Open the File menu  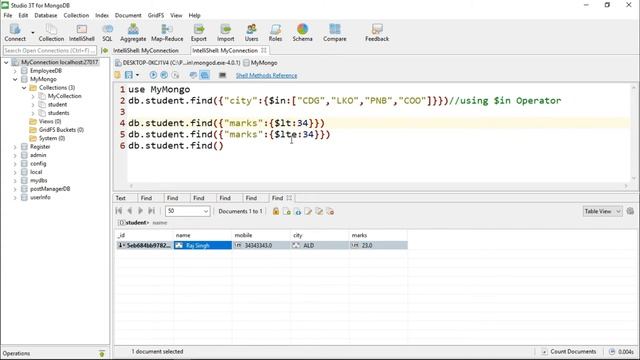pyautogui.click(x=8, y=15)
